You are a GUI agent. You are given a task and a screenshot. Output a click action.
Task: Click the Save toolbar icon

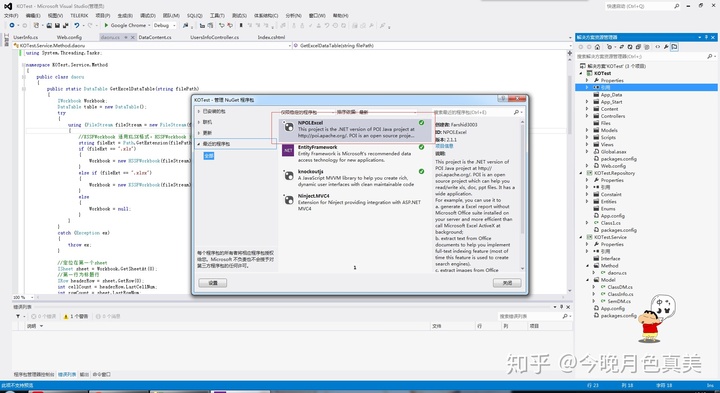(x=57, y=26)
